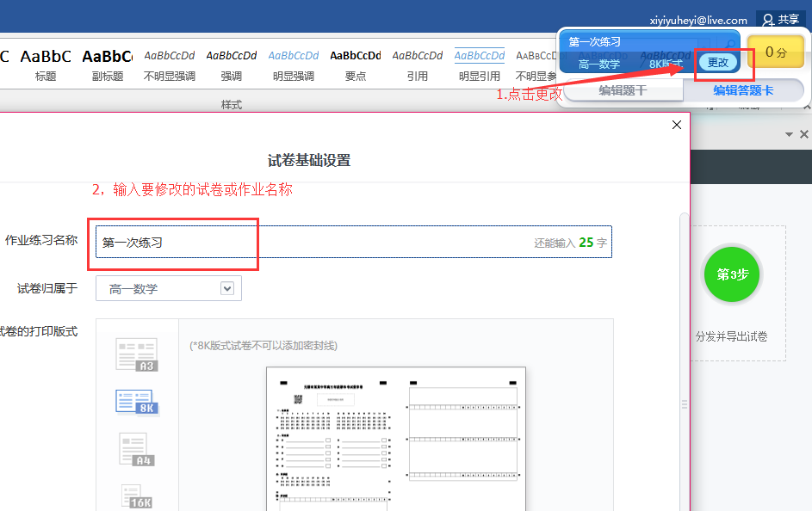Expand the 试卷归属于 dropdown
Viewport: 812px width, 511px height.
tap(227, 289)
